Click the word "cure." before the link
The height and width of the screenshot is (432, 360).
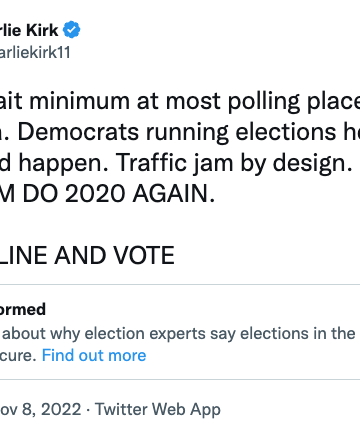click(x=18, y=355)
